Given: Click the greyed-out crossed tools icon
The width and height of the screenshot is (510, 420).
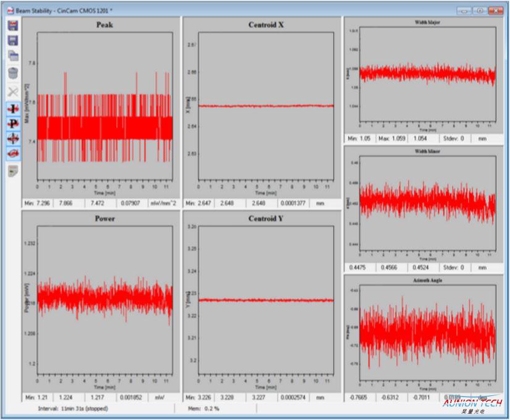Looking at the screenshot, I should point(13,91).
